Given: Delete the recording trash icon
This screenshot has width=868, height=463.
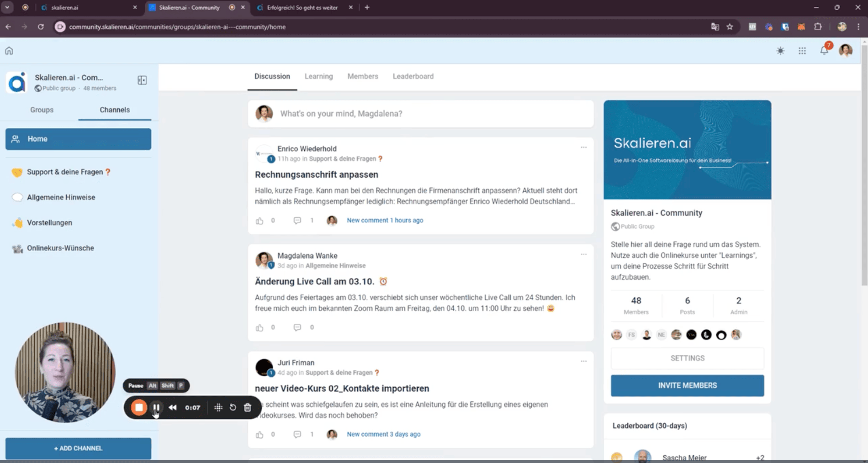Looking at the screenshot, I should click(x=248, y=407).
